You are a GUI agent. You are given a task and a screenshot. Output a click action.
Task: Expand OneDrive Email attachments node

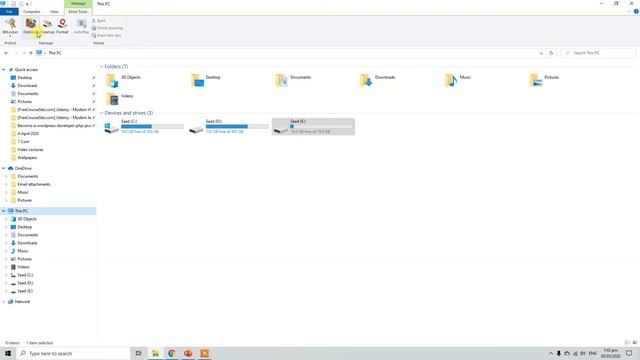coord(7,184)
